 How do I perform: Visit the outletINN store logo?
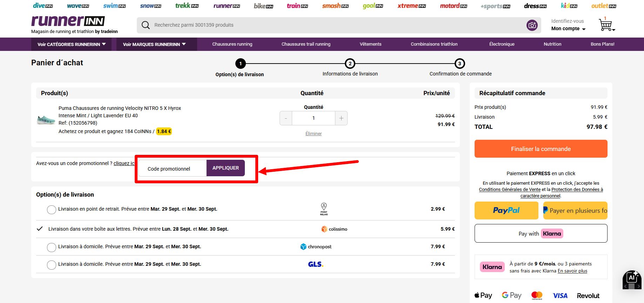pos(604,6)
